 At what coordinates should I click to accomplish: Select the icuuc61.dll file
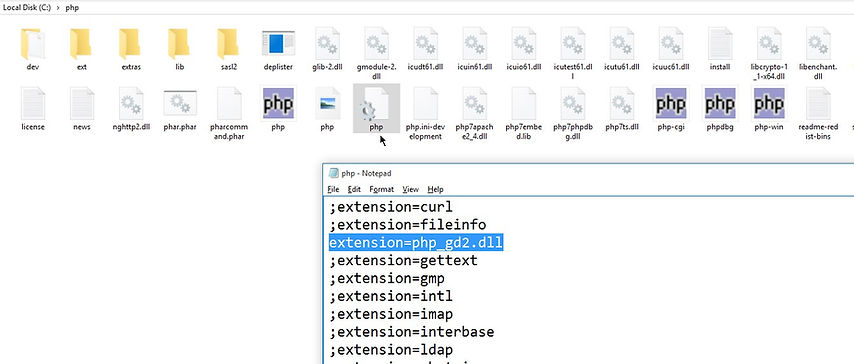point(670,50)
